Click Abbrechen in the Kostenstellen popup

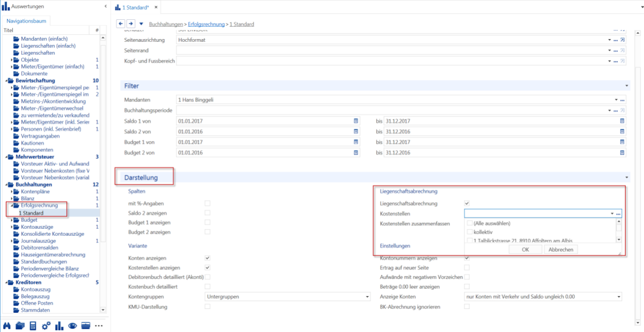(x=561, y=250)
